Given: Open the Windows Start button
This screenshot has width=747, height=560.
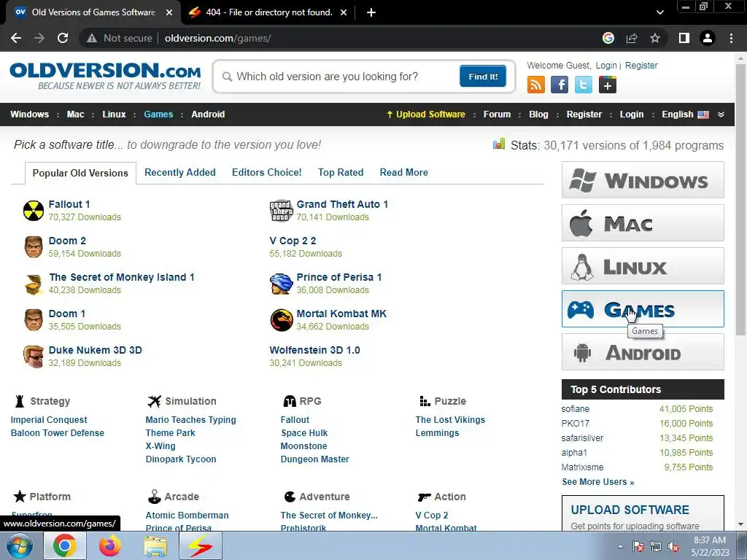Looking at the screenshot, I should pyautogui.click(x=19, y=545).
